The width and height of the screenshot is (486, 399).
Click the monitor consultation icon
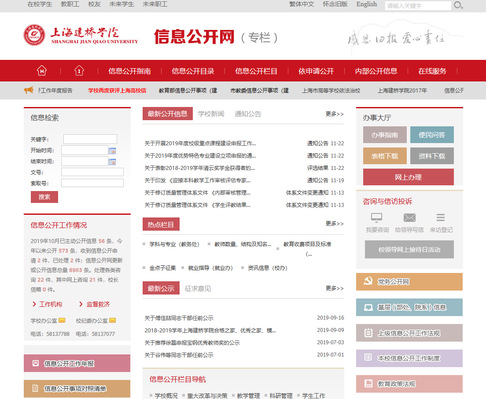tap(376, 218)
